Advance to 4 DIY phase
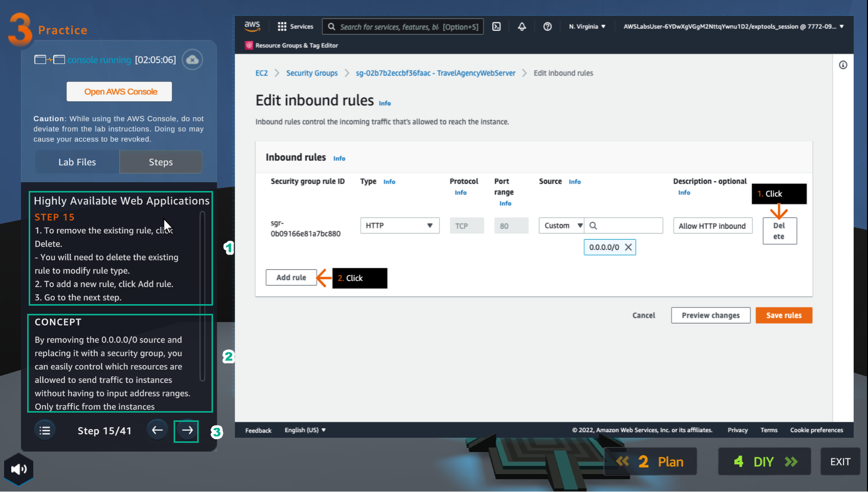The width and height of the screenshot is (868, 492). pyautogui.click(x=764, y=462)
